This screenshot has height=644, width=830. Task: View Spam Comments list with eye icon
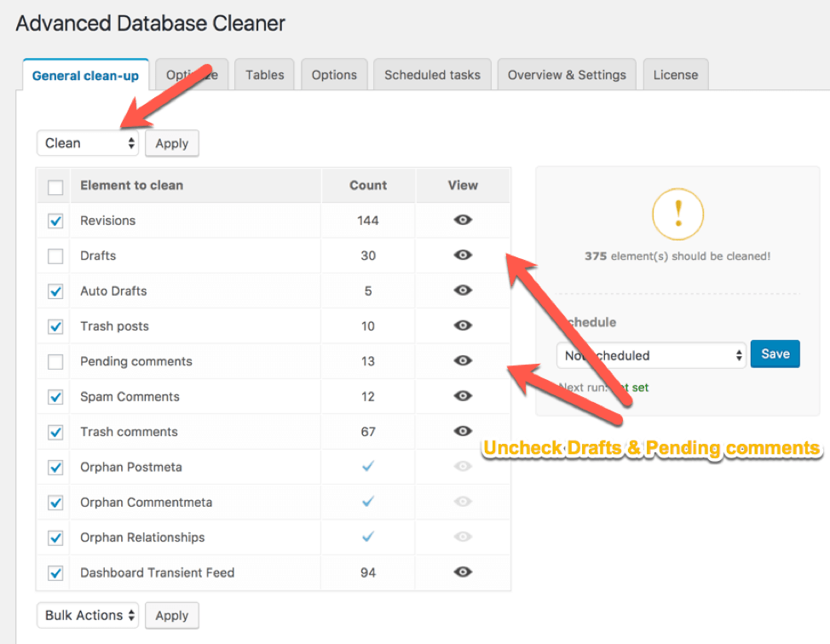click(463, 397)
